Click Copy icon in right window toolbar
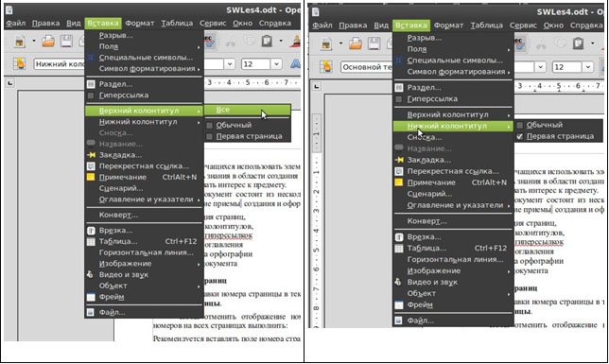Screen dimensions: 609x364 pos(560,43)
